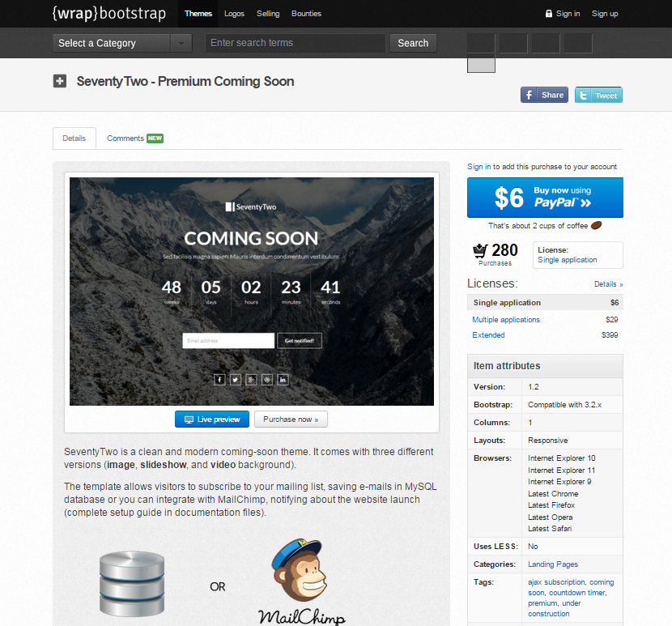Open the licenses Details link
This screenshot has width=672, height=626.
click(x=608, y=284)
